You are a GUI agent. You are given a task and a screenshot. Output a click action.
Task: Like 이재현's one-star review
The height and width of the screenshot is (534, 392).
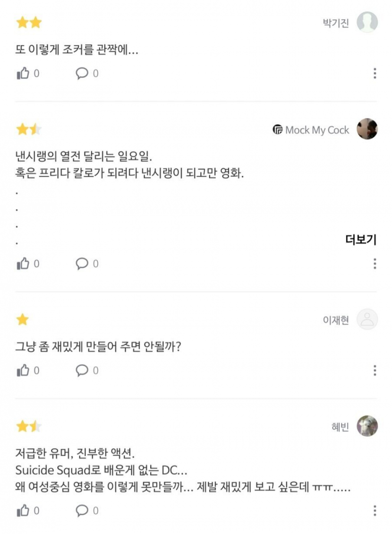[x=23, y=370]
